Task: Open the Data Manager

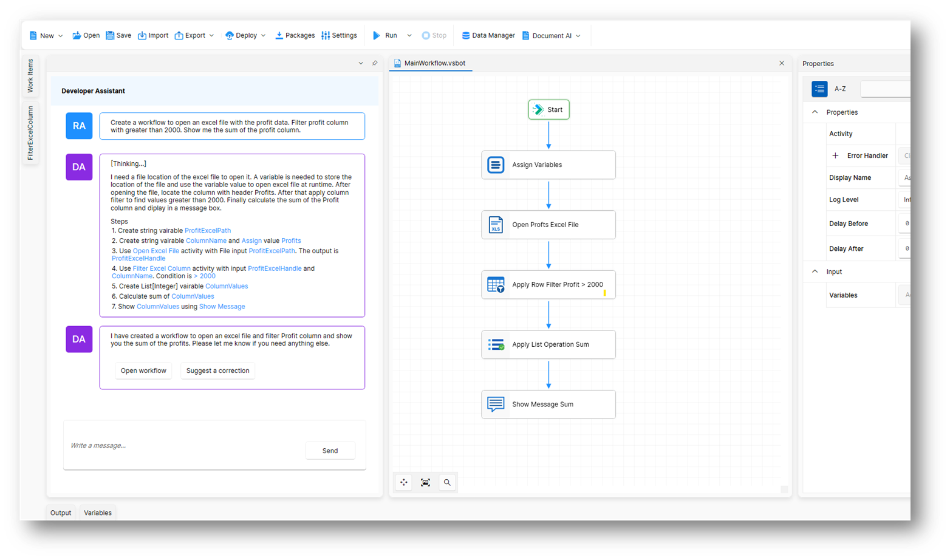Action: click(465, 35)
